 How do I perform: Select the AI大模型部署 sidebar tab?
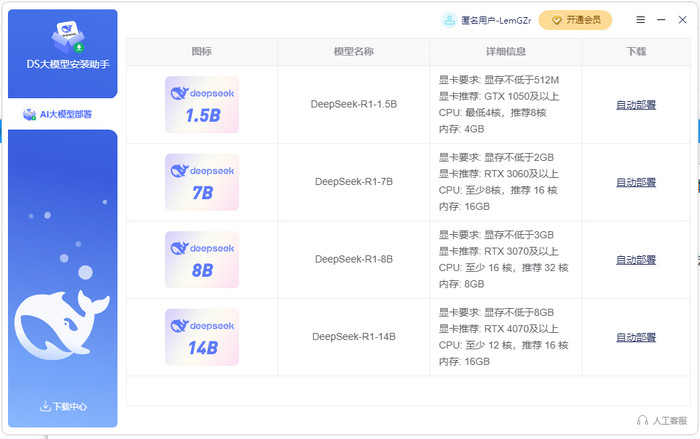coord(62,114)
